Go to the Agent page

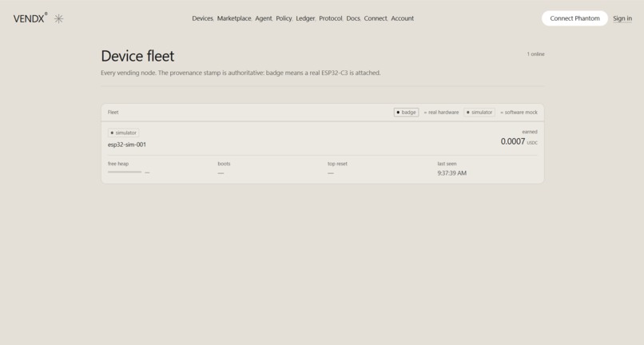pyautogui.click(x=263, y=18)
